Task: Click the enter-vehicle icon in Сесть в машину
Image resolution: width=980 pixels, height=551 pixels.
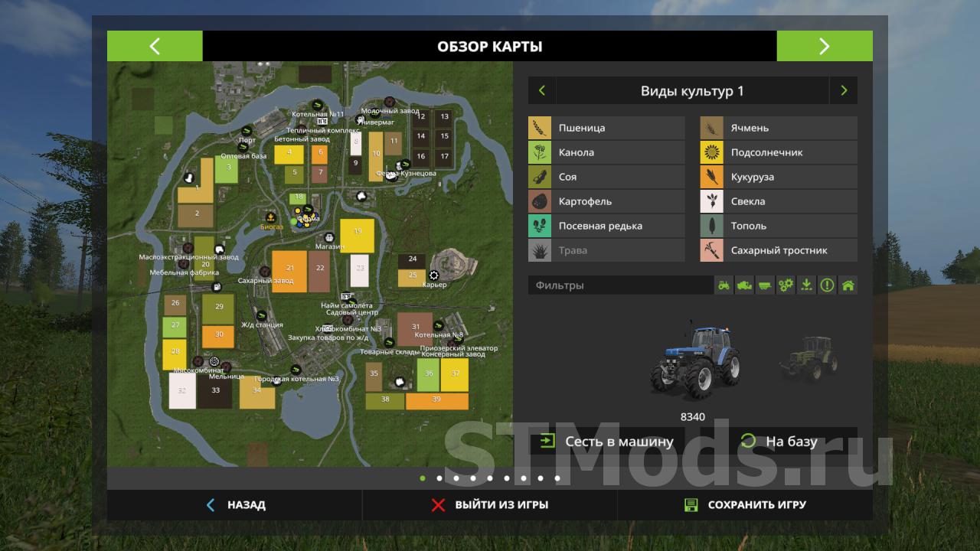Action: click(x=547, y=442)
